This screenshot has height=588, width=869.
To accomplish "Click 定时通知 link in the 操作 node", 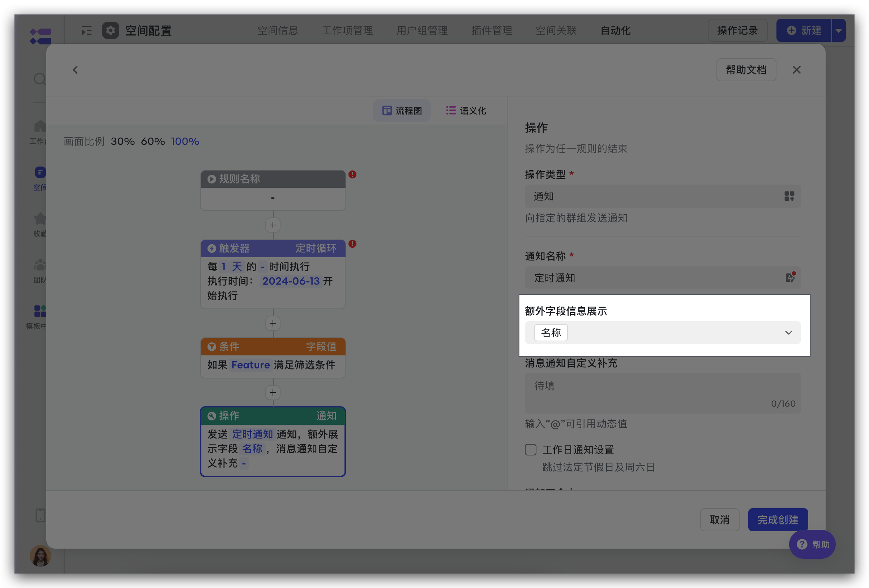I will pyautogui.click(x=252, y=434).
